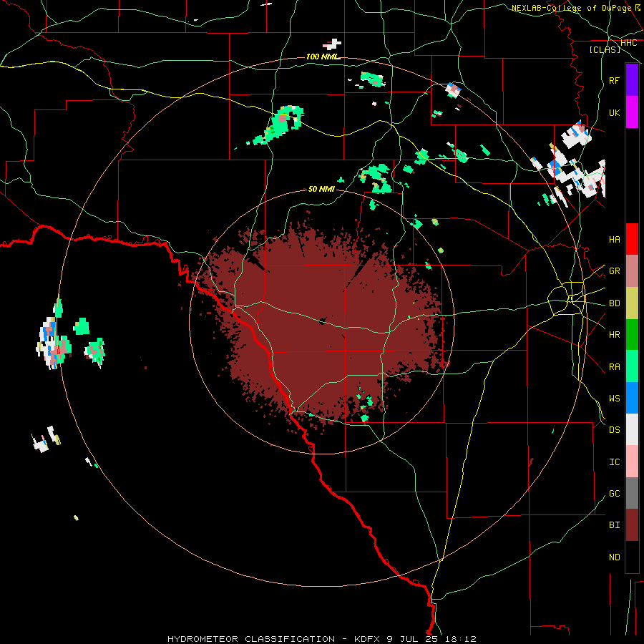Click the HYDROMETEOR CLASSIFICATION title text

pos(251,639)
